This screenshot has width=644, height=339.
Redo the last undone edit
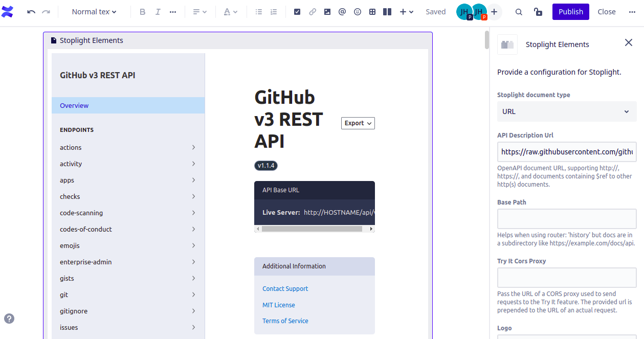click(x=46, y=12)
